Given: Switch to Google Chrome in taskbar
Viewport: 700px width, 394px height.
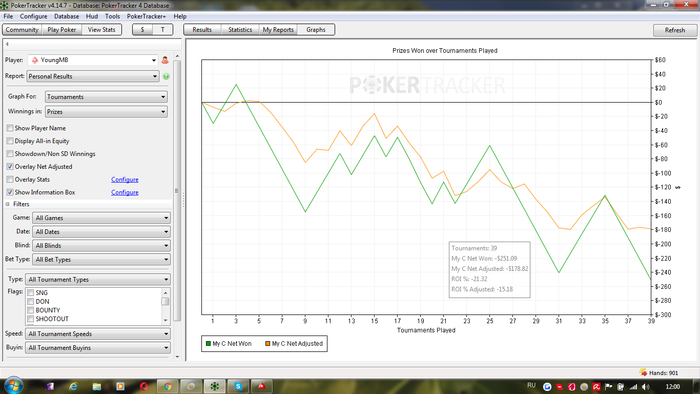Looking at the screenshot, I should 167,386.
